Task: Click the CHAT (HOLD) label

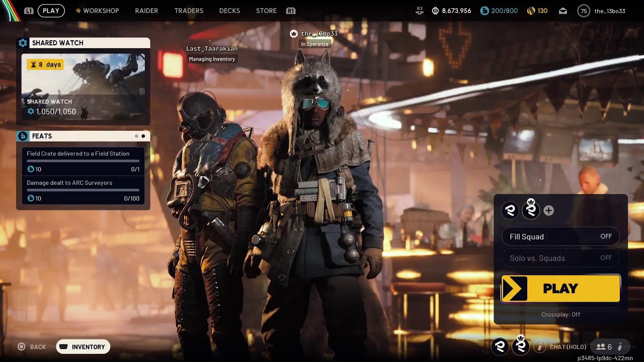Action: (x=568, y=347)
